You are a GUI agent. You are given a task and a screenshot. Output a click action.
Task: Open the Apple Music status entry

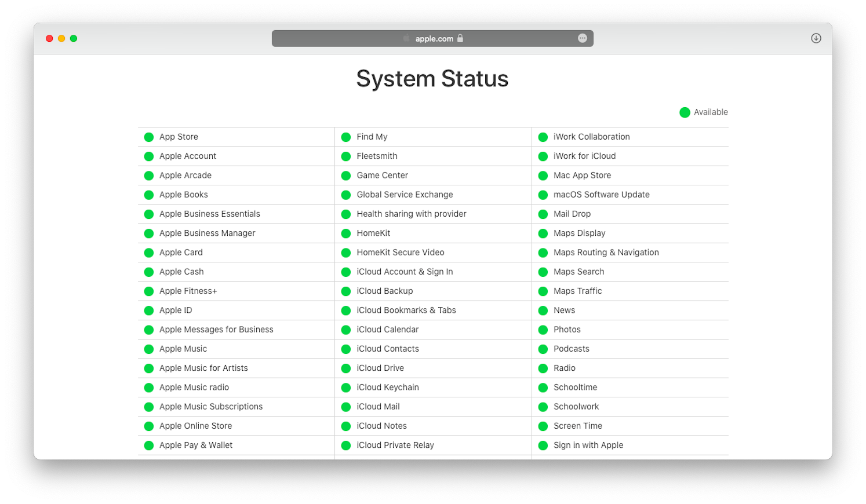(x=183, y=349)
